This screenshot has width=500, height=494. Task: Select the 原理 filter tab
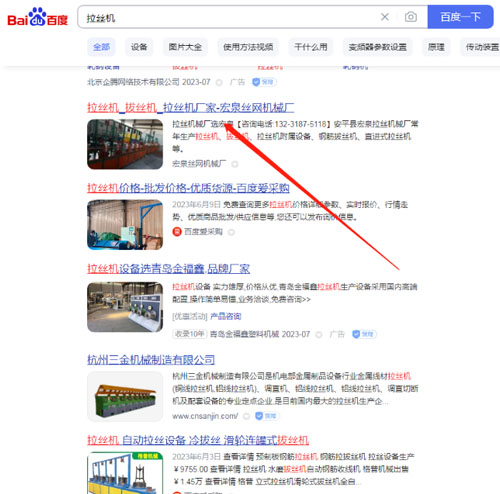point(436,47)
